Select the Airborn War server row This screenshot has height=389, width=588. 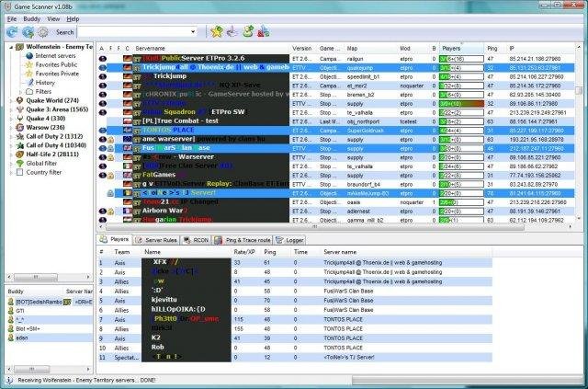pos(335,211)
